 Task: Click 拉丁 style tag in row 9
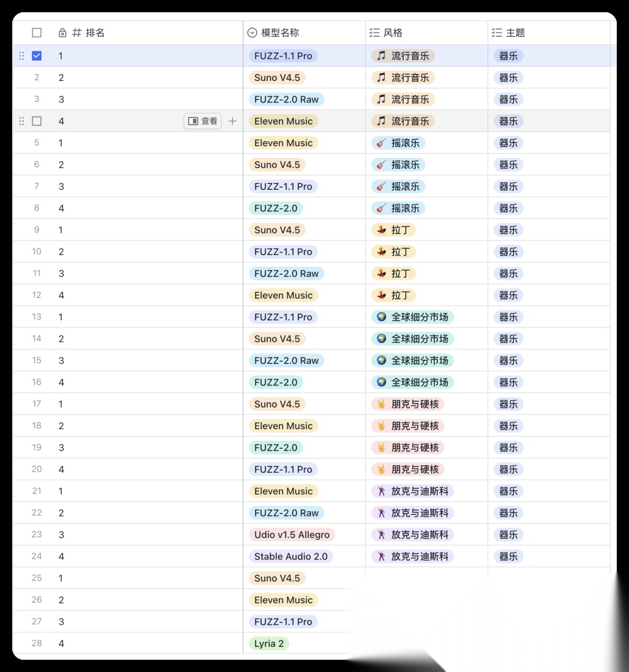pos(394,230)
